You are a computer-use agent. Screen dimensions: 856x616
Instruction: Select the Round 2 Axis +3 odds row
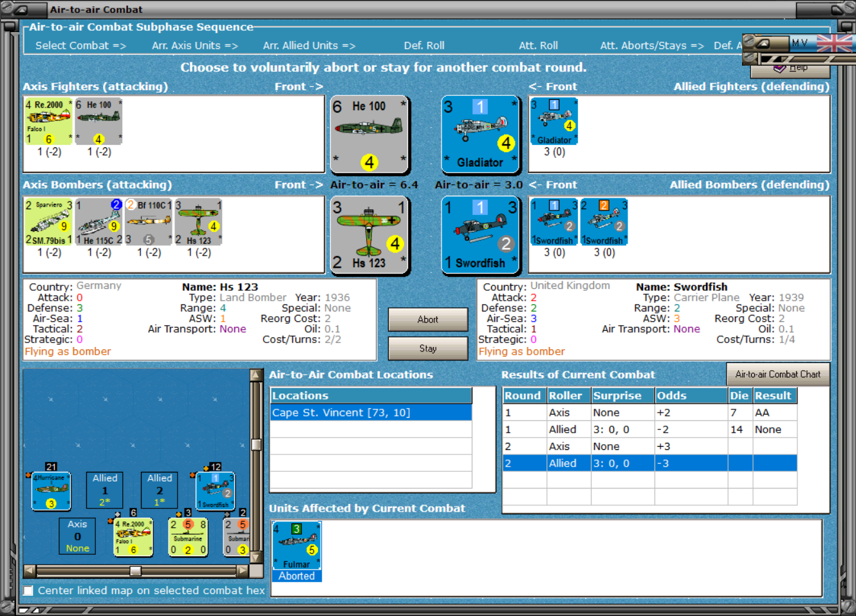pos(650,446)
